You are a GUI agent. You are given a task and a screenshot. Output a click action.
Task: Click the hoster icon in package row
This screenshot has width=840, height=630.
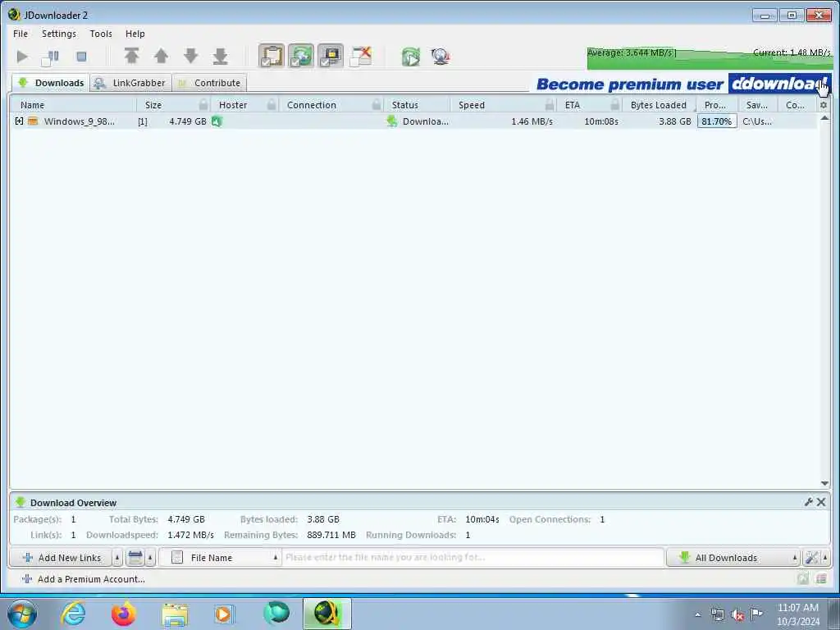pyautogui.click(x=217, y=121)
